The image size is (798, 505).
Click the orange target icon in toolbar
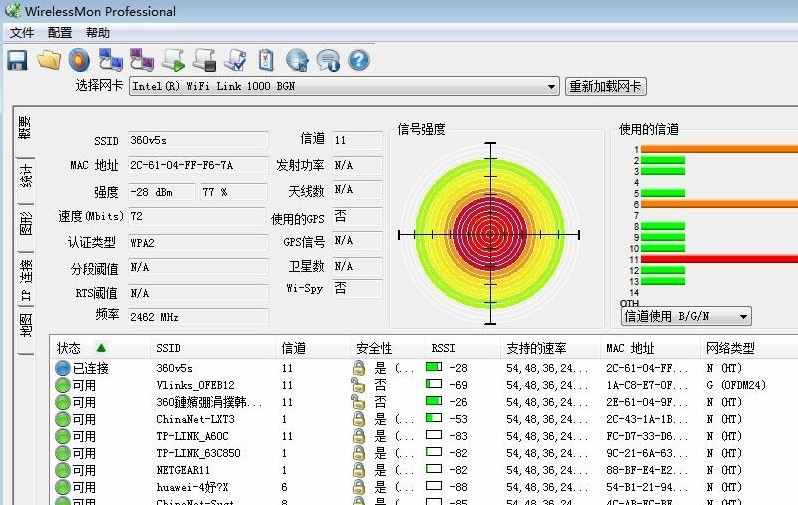pos(79,60)
